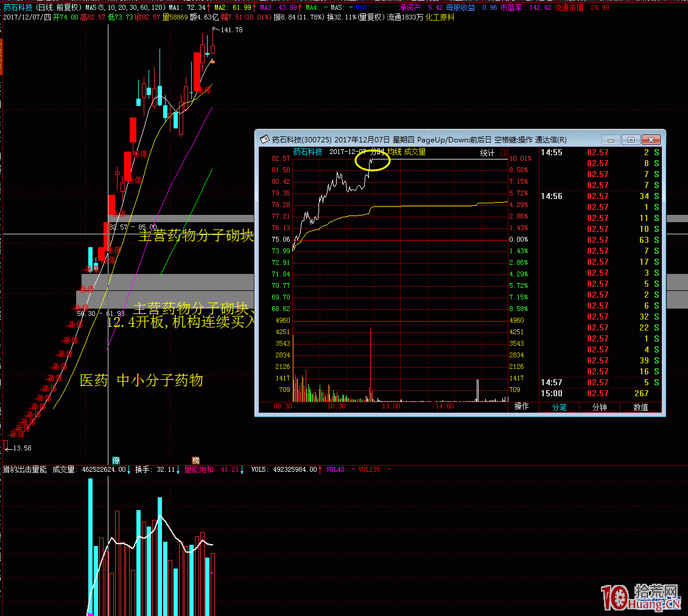688x616 pixels.
Task: Click the MA5 (5,10,20,30,60,120) indicator label
Action: pyautogui.click(x=125, y=7)
